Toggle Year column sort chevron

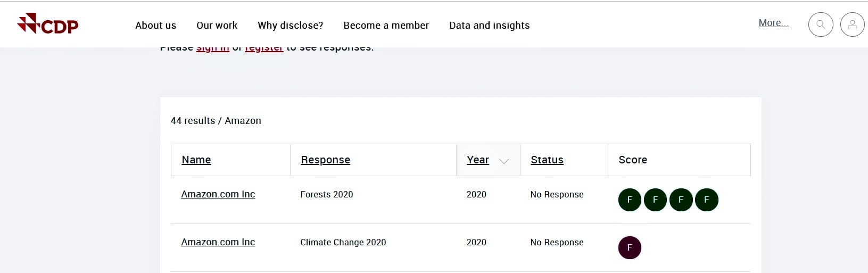point(504,161)
